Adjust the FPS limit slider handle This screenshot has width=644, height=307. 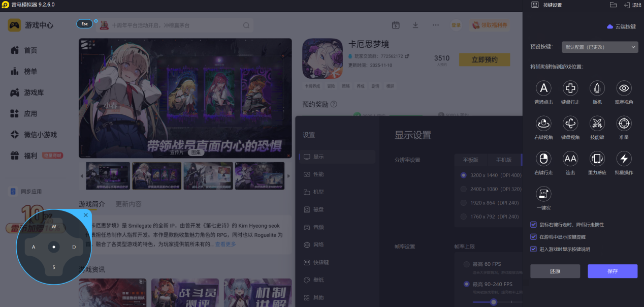493,302
